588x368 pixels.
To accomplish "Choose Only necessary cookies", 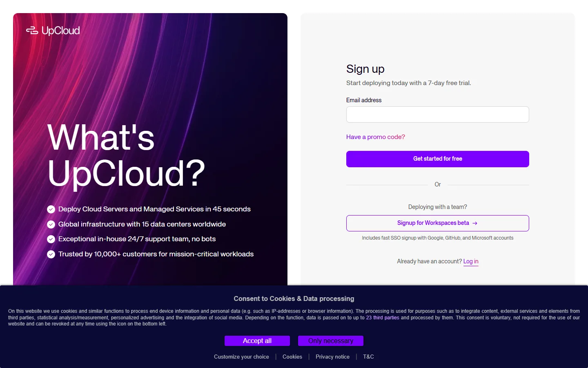I will [x=331, y=341].
